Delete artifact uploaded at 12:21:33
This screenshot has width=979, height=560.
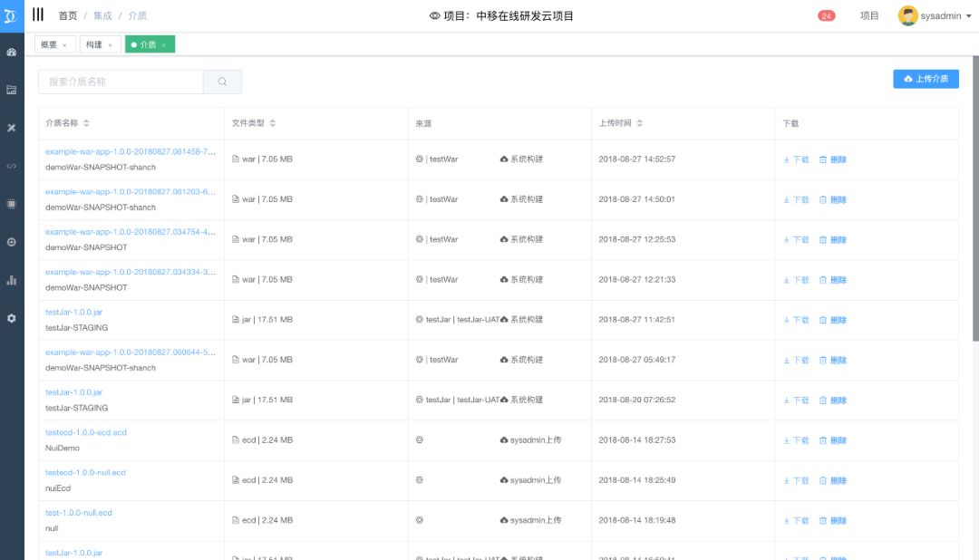tap(833, 280)
